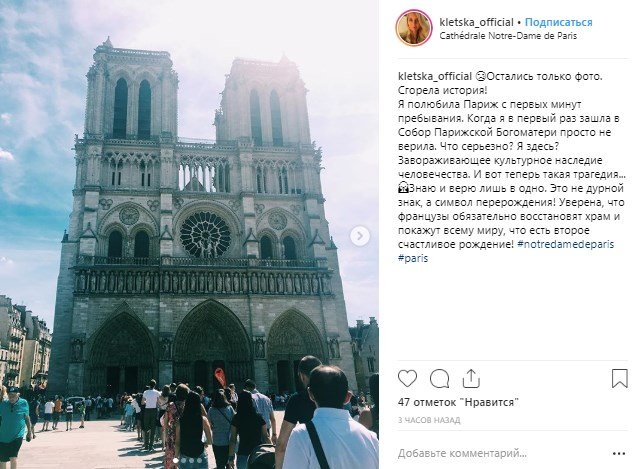Follow the account via Подписаться
638x469 pixels.
pos(558,22)
